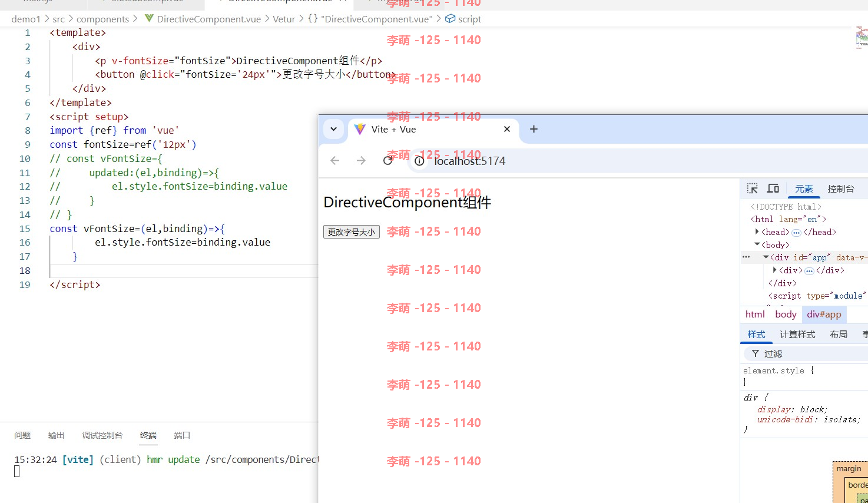Open the browser tab search dropdown
The image size is (868, 503).
(333, 129)
